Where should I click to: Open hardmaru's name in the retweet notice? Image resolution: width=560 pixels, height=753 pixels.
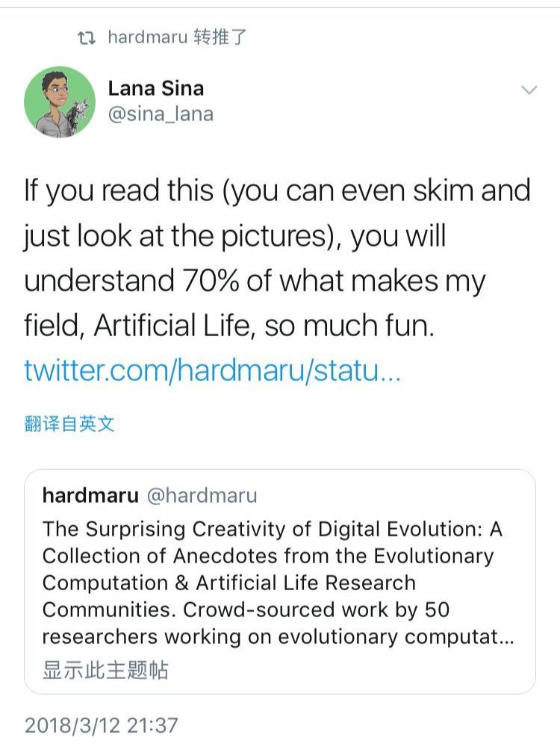tap(147, 37)
